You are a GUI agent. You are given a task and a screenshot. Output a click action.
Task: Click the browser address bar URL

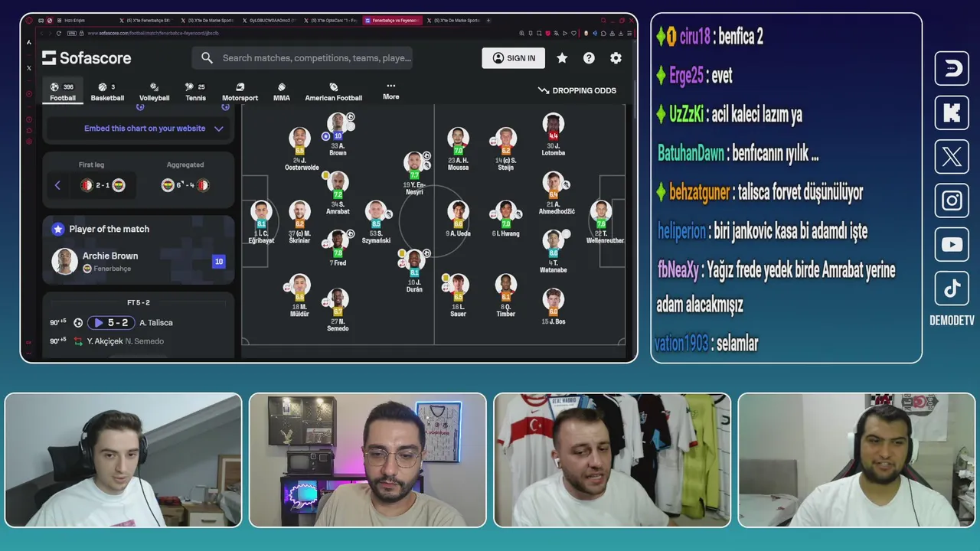point(153,33)
